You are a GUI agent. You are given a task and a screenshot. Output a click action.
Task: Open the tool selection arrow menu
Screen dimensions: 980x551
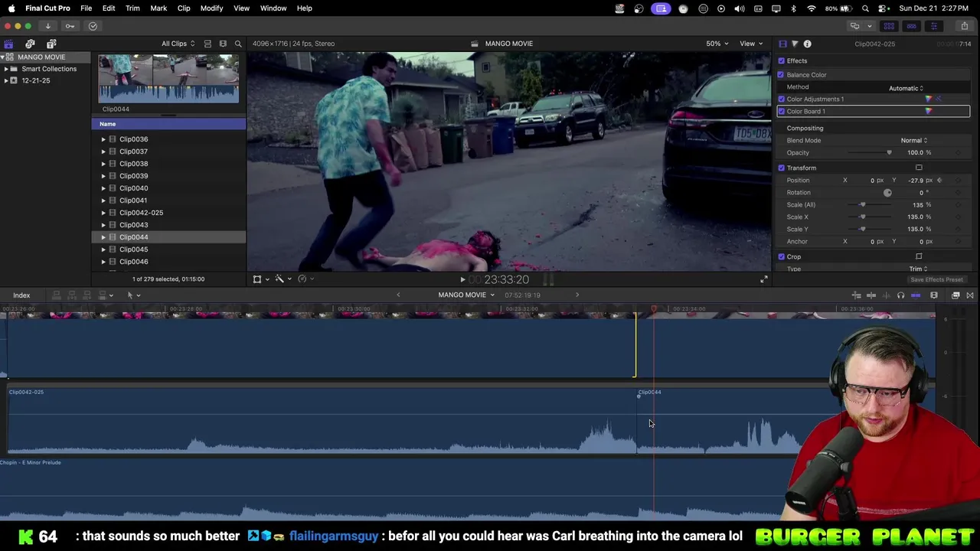pyautogui.click(x=133, y=295)
